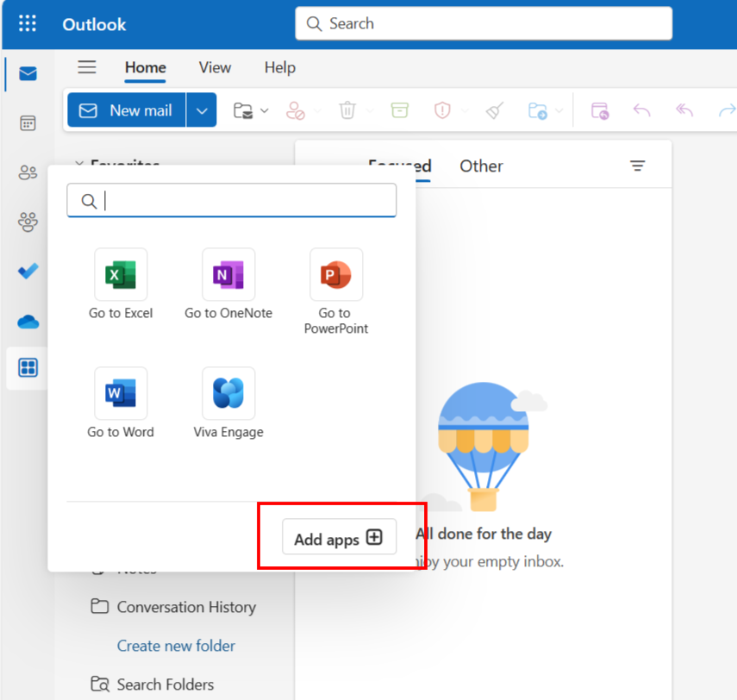
Task: Collapse the Favorites section chevron
Action: point(79,163)
